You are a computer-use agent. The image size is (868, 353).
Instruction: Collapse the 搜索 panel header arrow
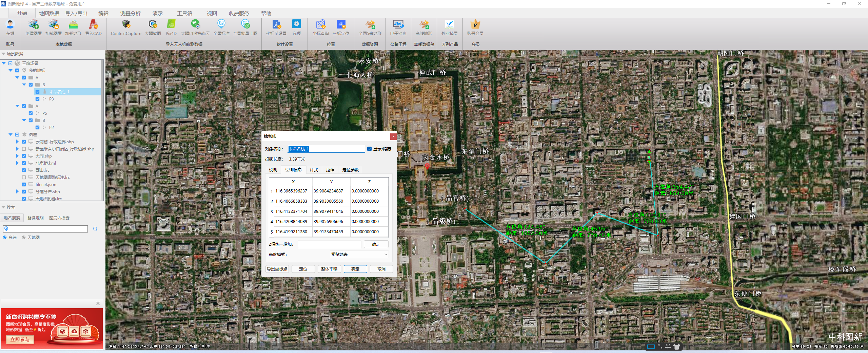click(3, 207)
